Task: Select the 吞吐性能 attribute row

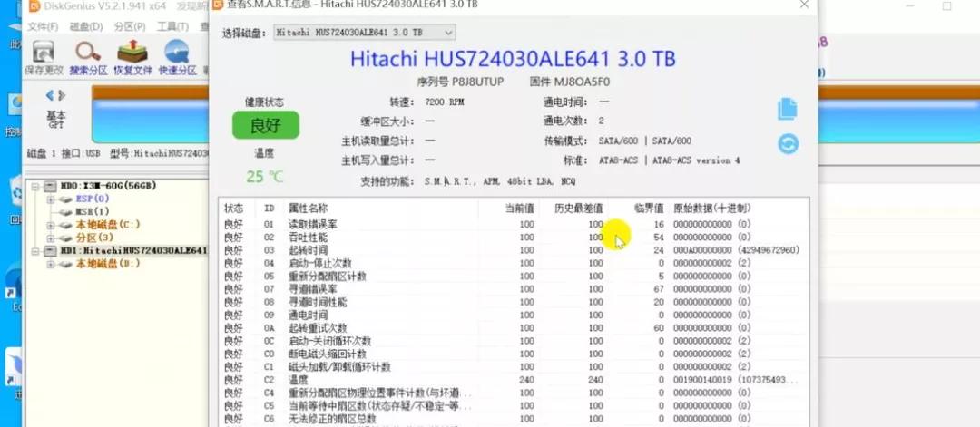Action: point(513,238)
